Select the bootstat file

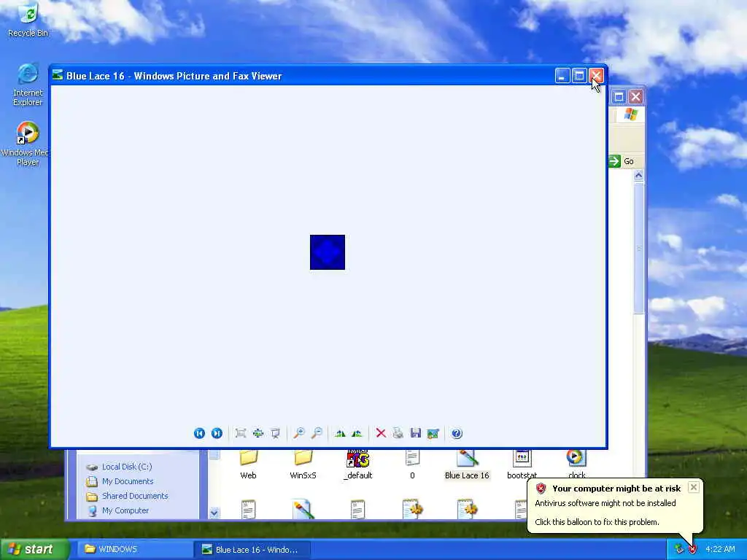pyautogui.click(x=522, y=464)
